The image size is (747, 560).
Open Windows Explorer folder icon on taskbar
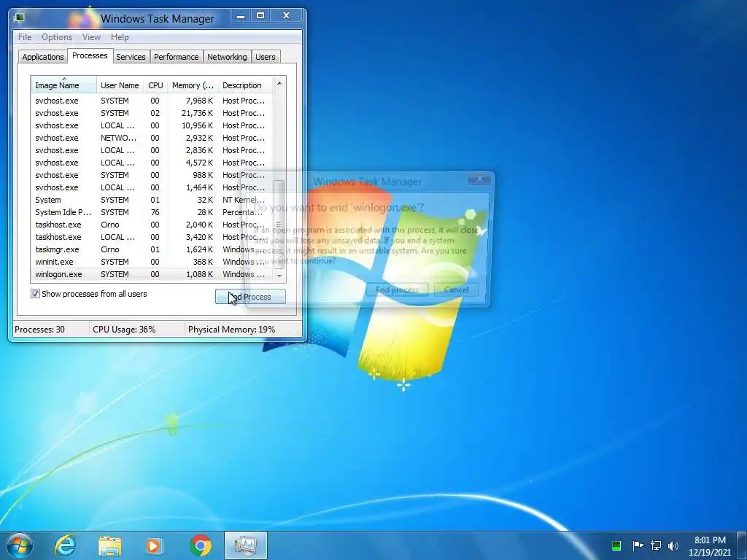pyautogui.click(x=110, y=545)
